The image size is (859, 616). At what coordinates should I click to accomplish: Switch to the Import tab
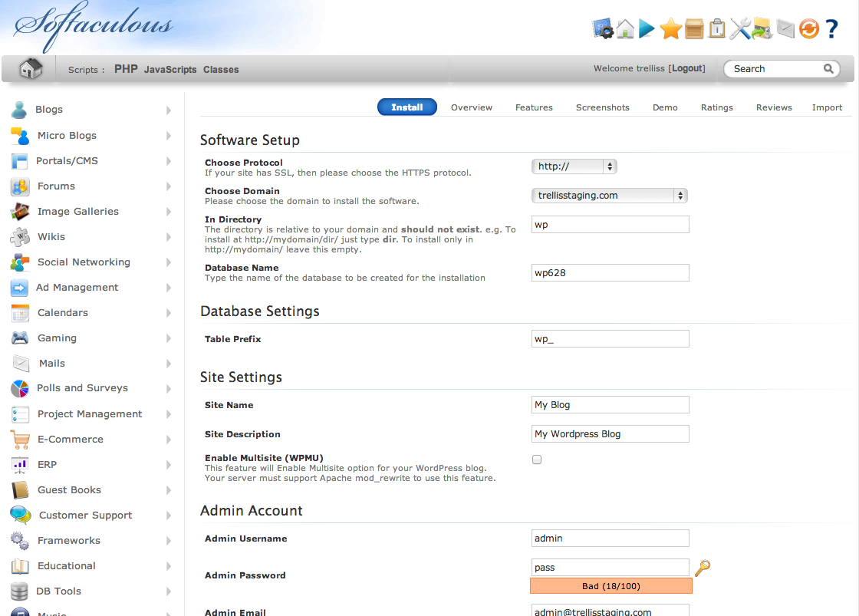(827, 107)
